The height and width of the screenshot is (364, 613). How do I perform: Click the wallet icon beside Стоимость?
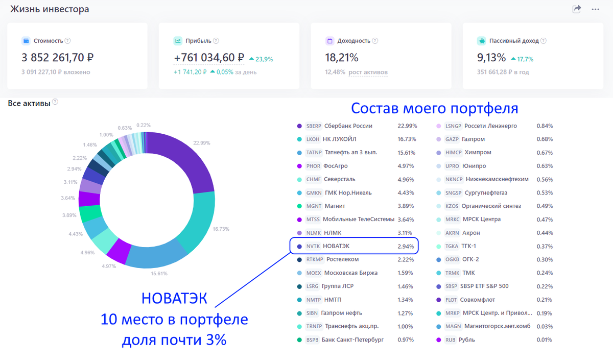point(26,41)
